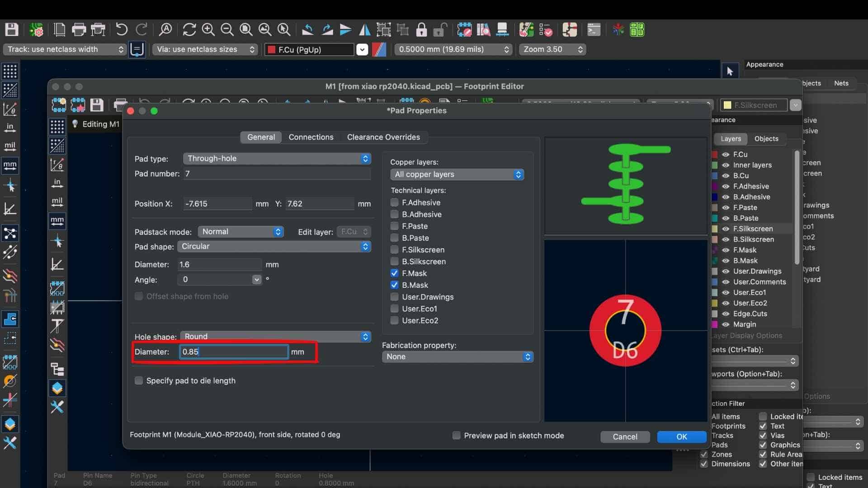Open the Fabrication property dropdown

point(457,357)
